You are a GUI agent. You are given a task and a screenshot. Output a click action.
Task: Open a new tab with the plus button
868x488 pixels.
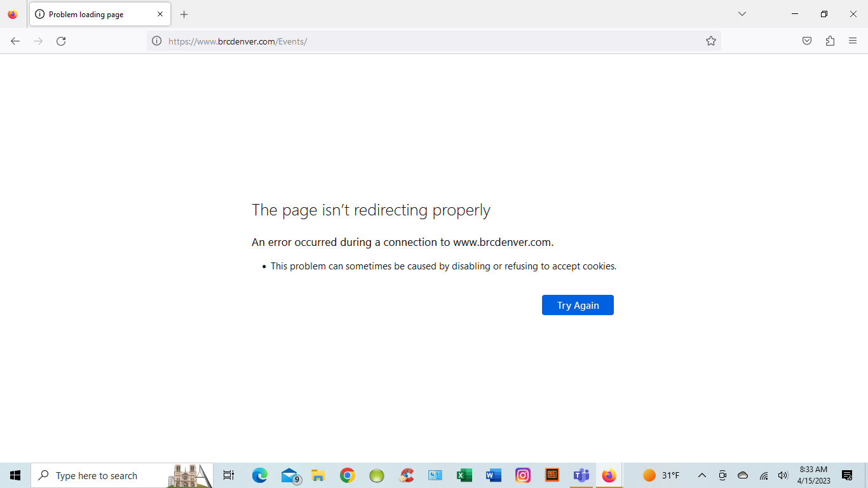[184, 14]
